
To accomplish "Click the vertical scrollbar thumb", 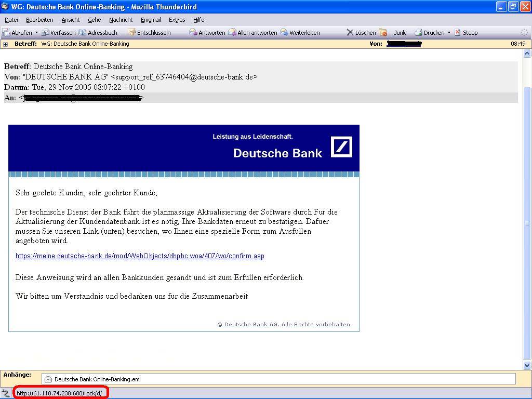I will (x=527, y=222).
